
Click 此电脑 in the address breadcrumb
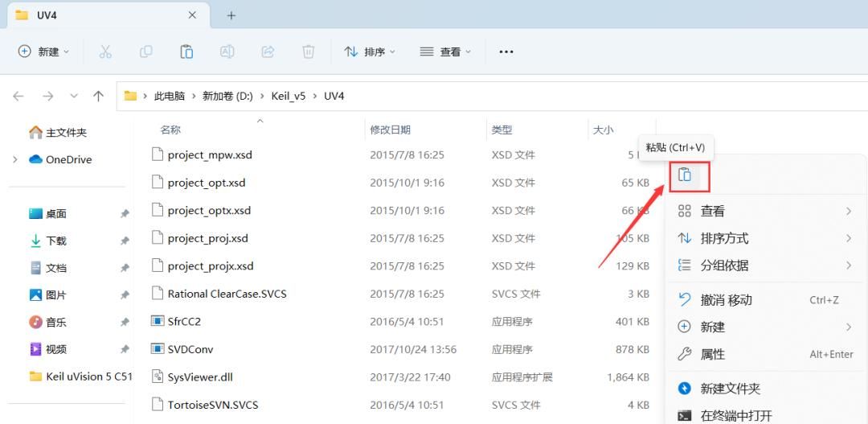coord(170,96)
